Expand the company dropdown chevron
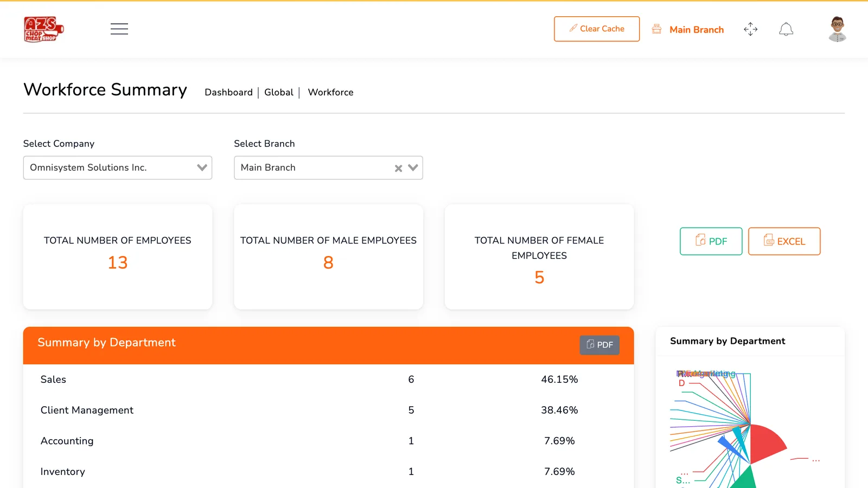The height and width of the screenshot is (488, 868). tap(202, 168)
